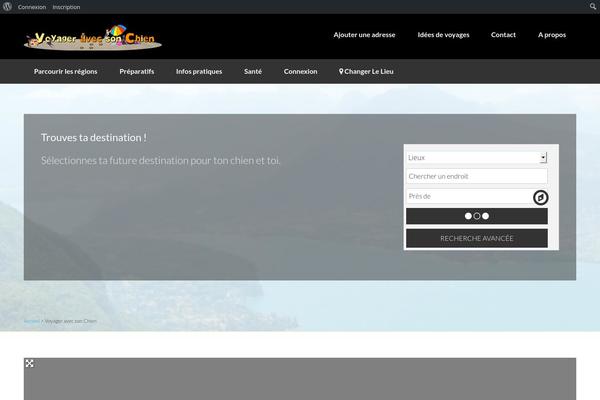Open Ajouter une adresse page
Image resolution: width=600 pixels, height=400 pixels.
coord(364,35)
